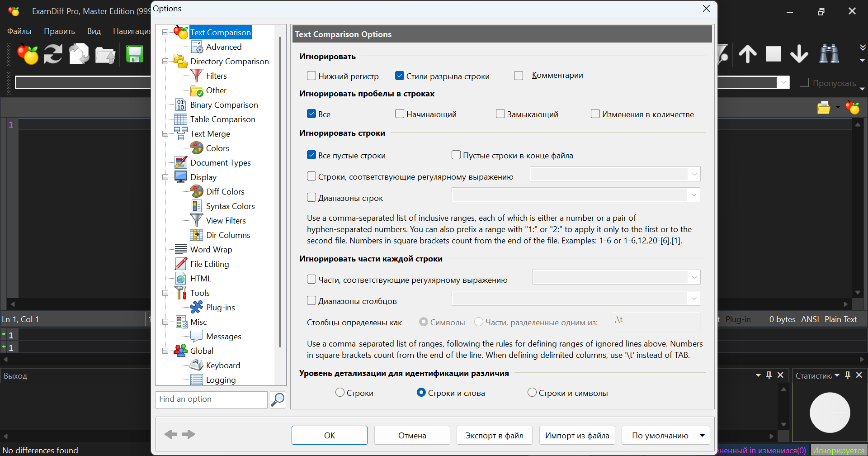Uncheck the Все пустые строки checkbox
The image size is (868, 456).
pos(311,155)
